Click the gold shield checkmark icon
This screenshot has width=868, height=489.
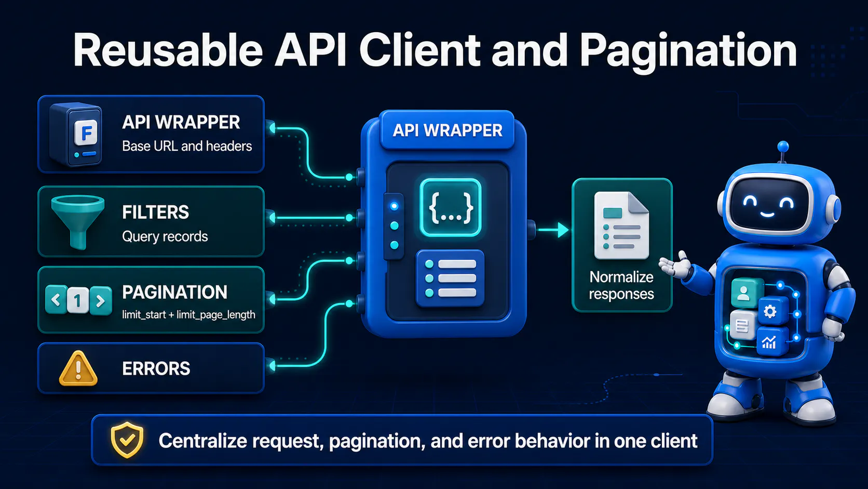[127, 440]
